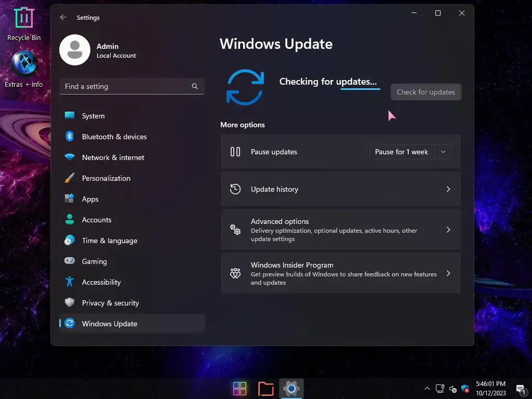Expand Windows Insider Program chevron

(448, 273)
